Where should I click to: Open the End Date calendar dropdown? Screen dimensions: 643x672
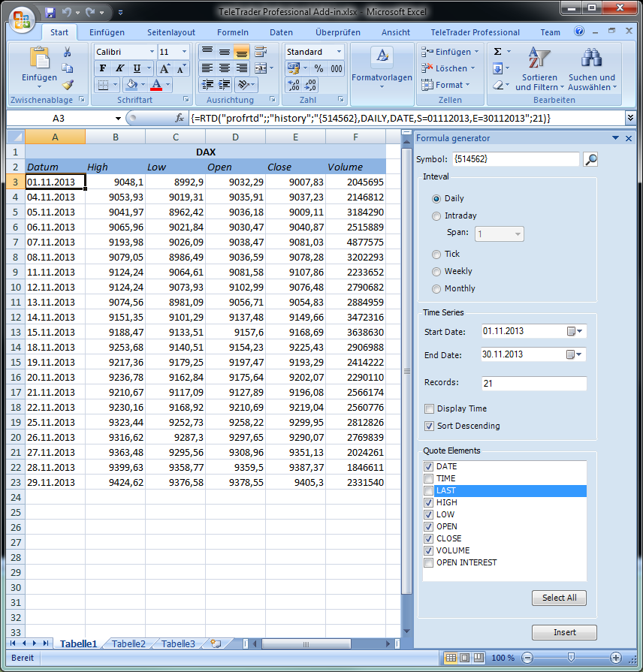[x=575, y=354]
